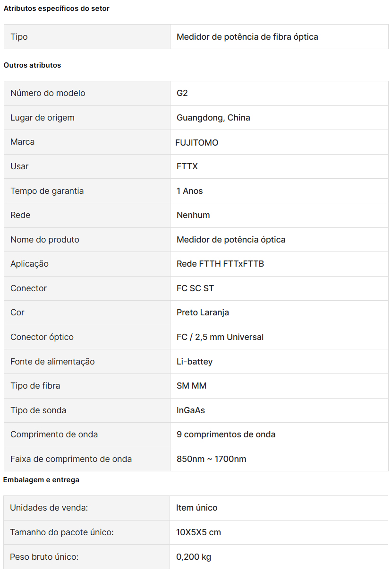Click the brand value 'FUJITOMO'
The height and width of the screenshot is (573, 392).
click(x=196, y=142)
